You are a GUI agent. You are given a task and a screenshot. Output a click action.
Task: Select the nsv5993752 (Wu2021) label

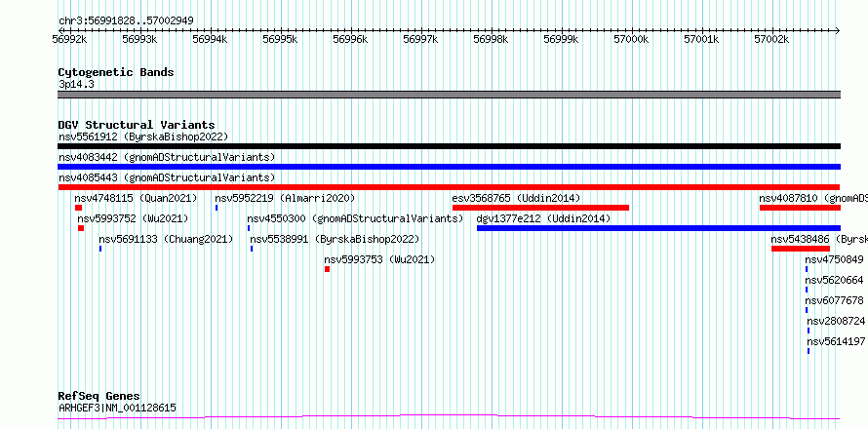(133, 218)
